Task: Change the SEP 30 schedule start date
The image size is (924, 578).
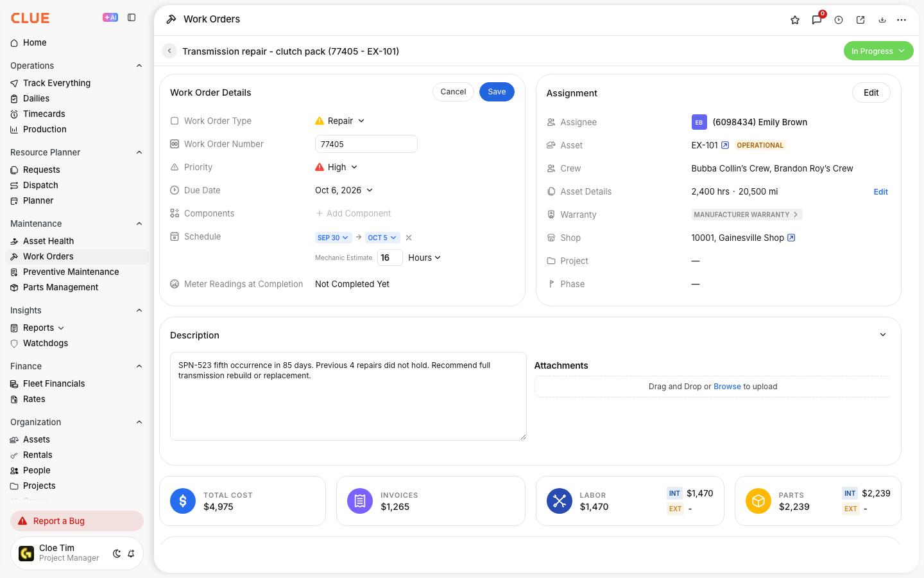Action: 332,238
